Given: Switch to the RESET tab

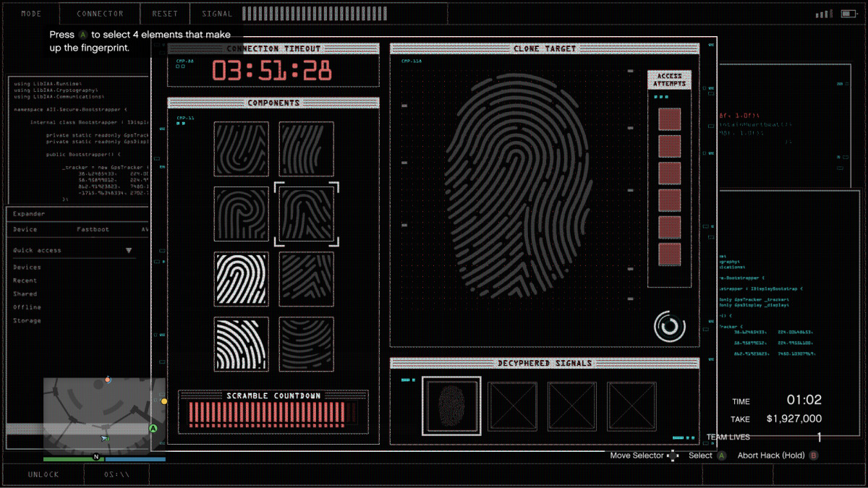Looking at the screenshot, I should click(x=165, y=14).
